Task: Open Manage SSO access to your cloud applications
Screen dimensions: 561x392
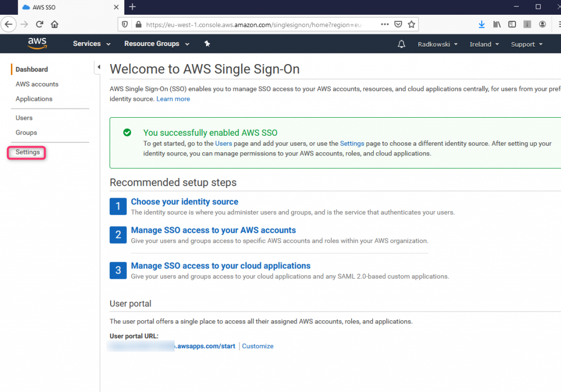Action: (x=221, y=266)
